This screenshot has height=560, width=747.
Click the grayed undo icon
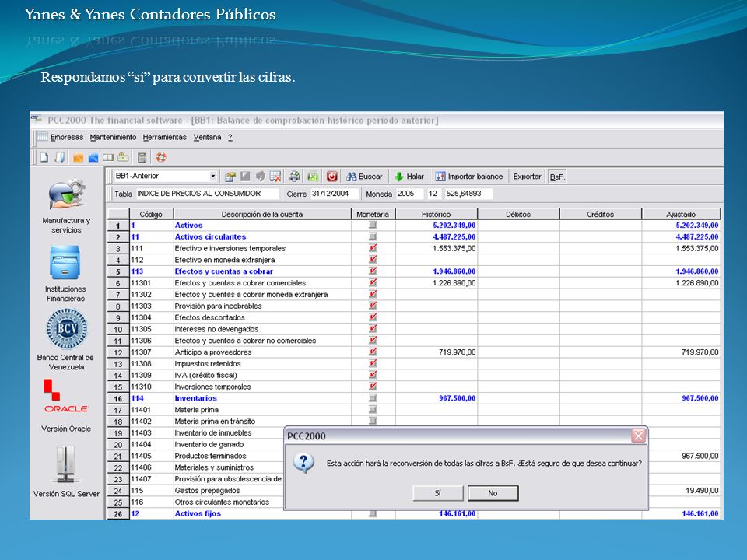(x=260, y=177)
